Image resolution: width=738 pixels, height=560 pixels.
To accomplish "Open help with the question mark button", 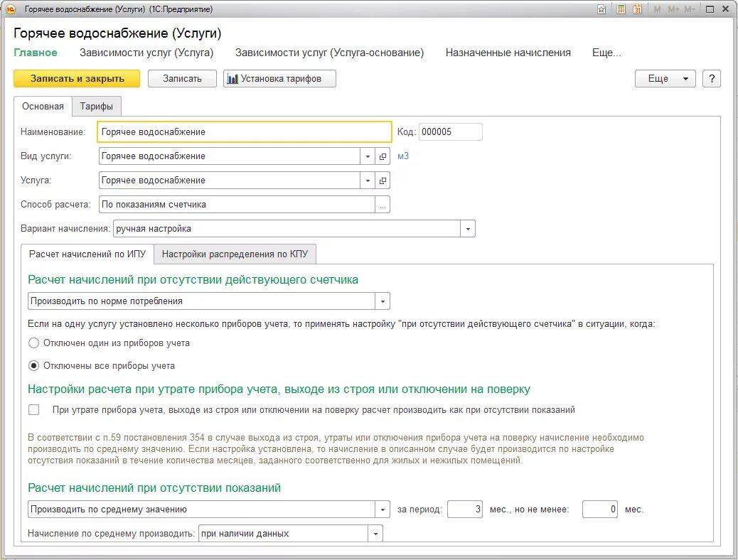I will click(712, 79).
